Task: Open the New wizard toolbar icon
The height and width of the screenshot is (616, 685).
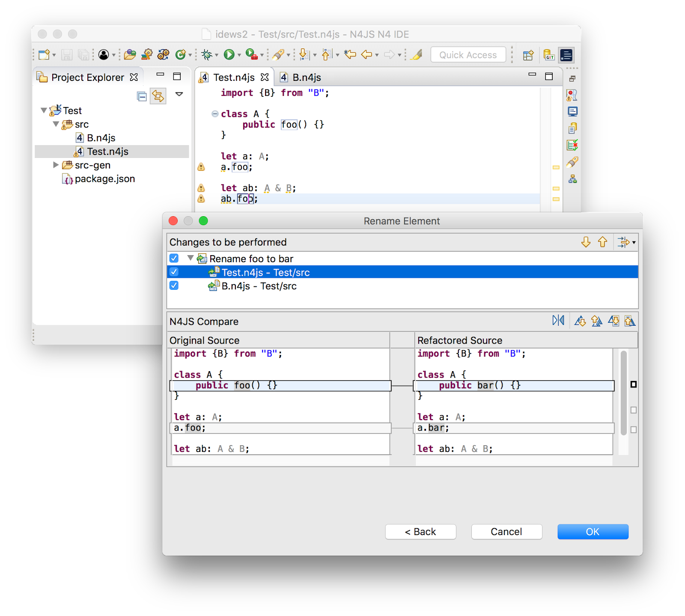Action: click(x=44, y=55)
